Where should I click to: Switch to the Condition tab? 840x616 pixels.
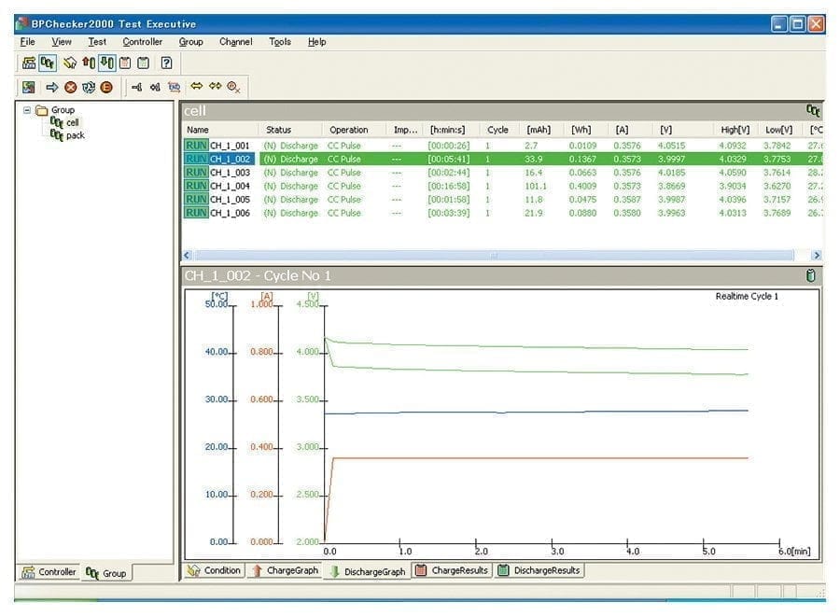tap(215, 570)
